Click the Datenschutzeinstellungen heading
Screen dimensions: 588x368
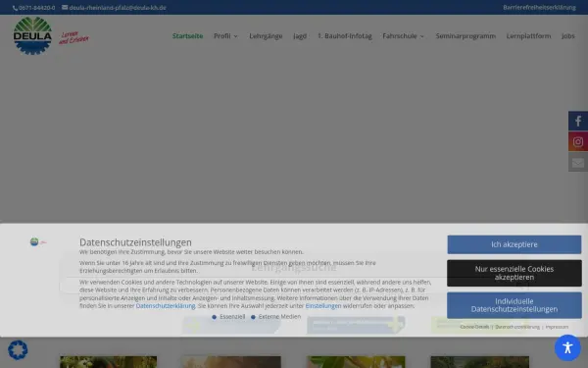tap(135, 242)
